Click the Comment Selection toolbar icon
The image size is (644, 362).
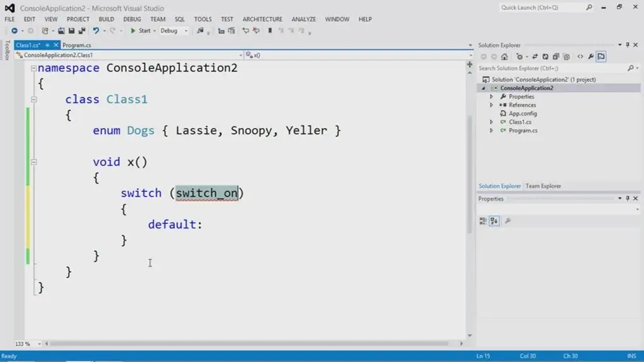pyautogui.click(x=246, y=31)
